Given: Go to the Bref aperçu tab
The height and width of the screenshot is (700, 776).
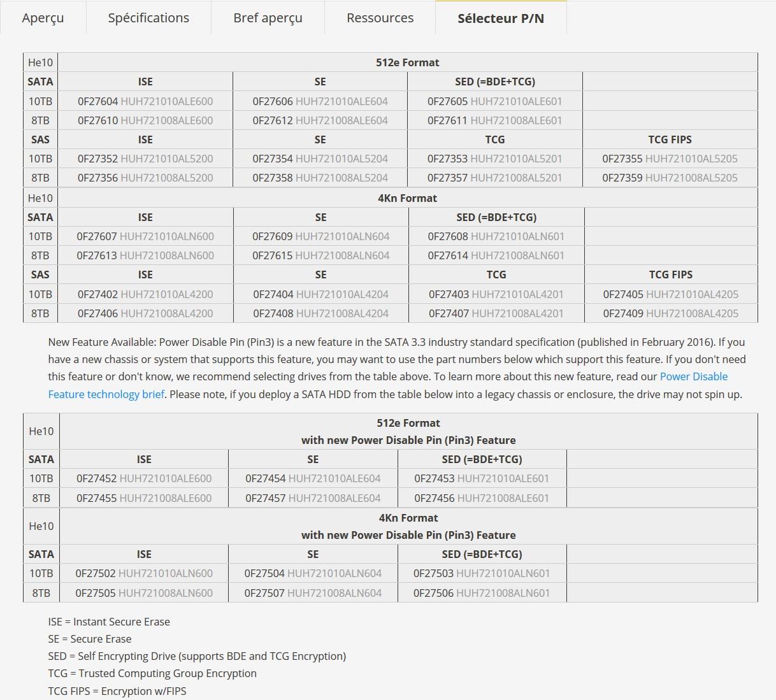Looking at the screenshot, I should (268, 18).
